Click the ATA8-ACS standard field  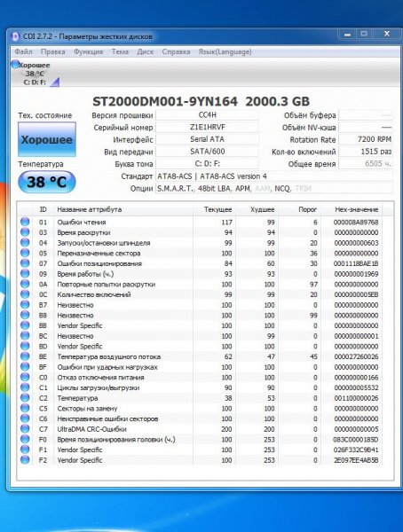274,176
